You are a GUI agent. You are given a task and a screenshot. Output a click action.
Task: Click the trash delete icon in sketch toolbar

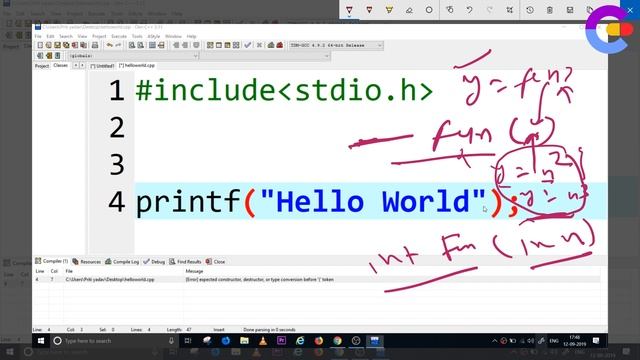550,10
